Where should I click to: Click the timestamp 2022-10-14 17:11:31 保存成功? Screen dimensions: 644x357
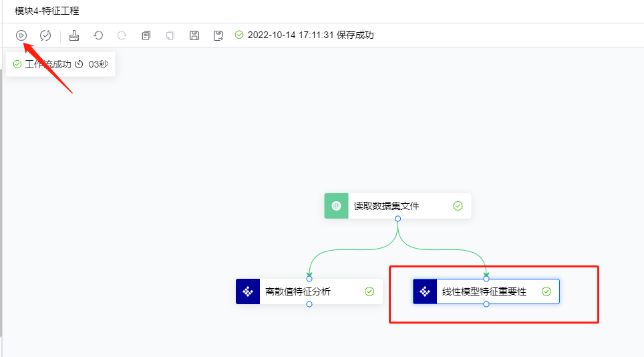311,35
